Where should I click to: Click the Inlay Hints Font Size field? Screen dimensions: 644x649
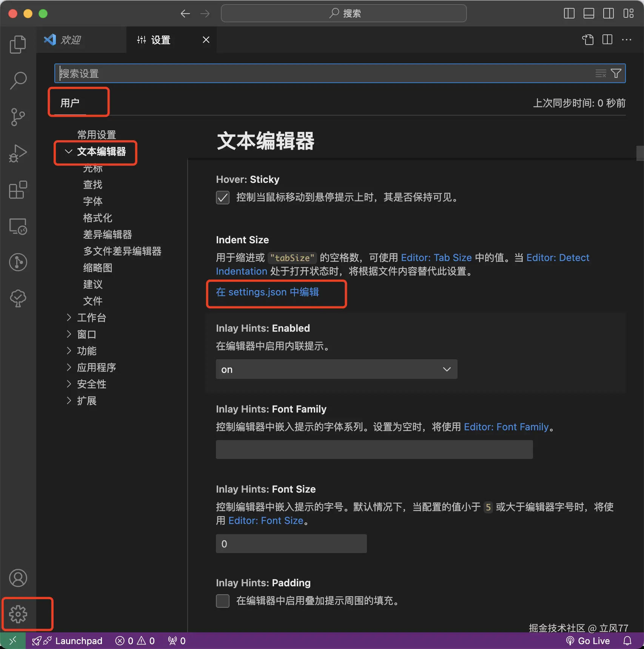tap(291, 544)
